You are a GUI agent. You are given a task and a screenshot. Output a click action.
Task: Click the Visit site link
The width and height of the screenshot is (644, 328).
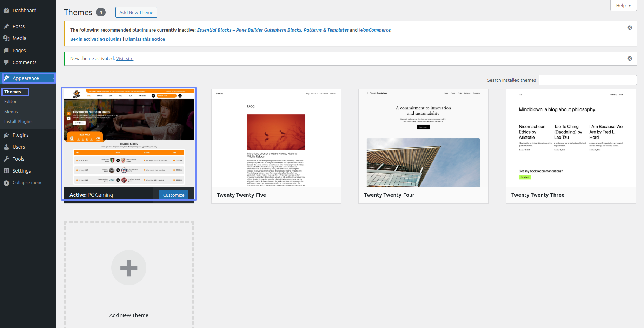pyautogui.click(x=125, y=59)
